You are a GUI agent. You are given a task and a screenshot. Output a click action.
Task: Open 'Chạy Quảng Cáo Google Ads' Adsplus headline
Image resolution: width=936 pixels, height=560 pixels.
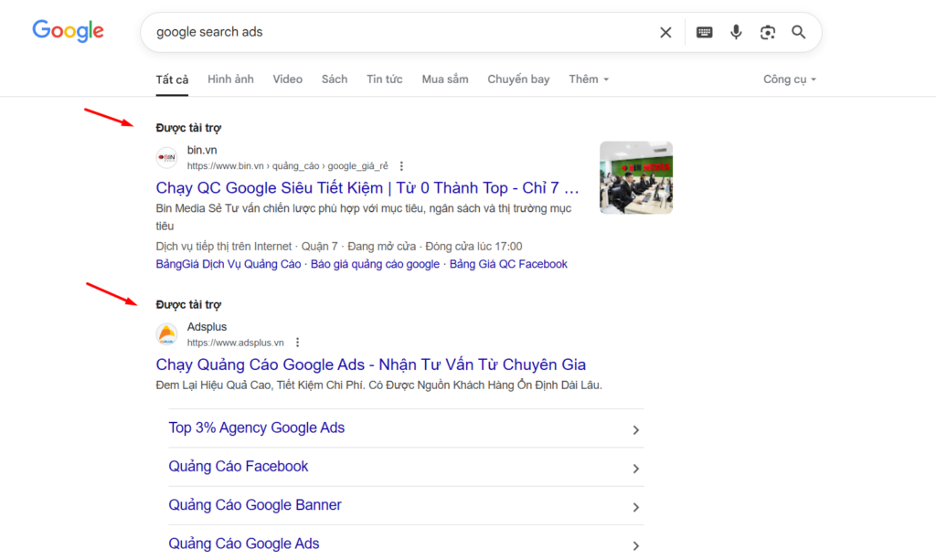pos(371,365)
